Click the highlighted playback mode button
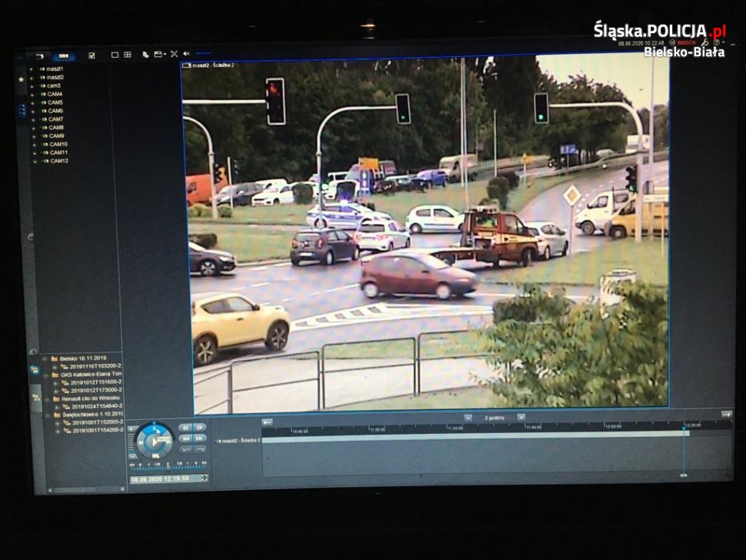This screenshot has height=560, width=746. tap(64, 56)
